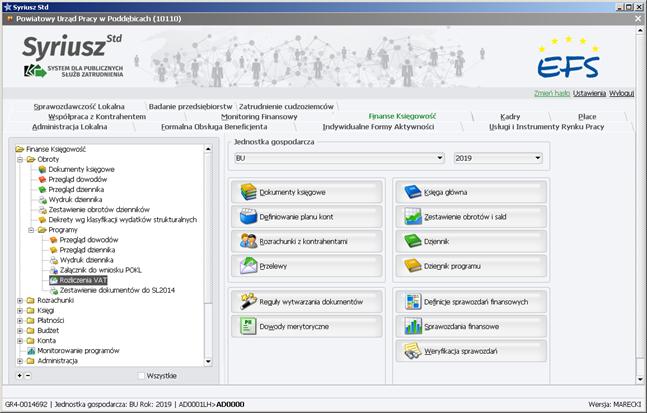Click the Ustawienia link
This screenshot has height=413, width=647.
[x=589, y=93]
